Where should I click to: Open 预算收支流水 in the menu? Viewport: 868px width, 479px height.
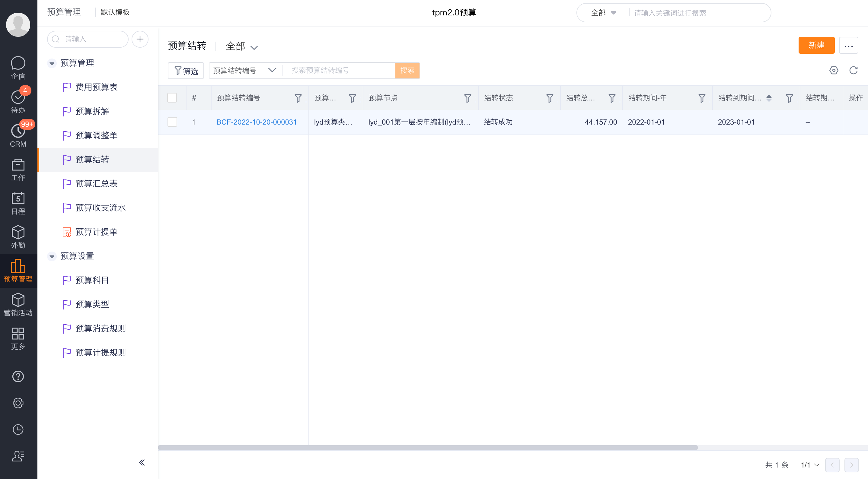(101, 208)
